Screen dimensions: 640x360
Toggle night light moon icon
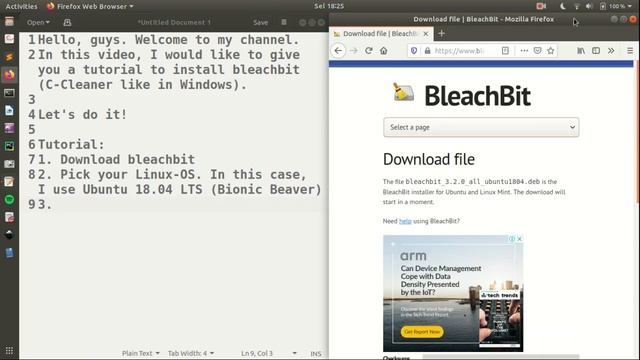click(x=563, y=6)
